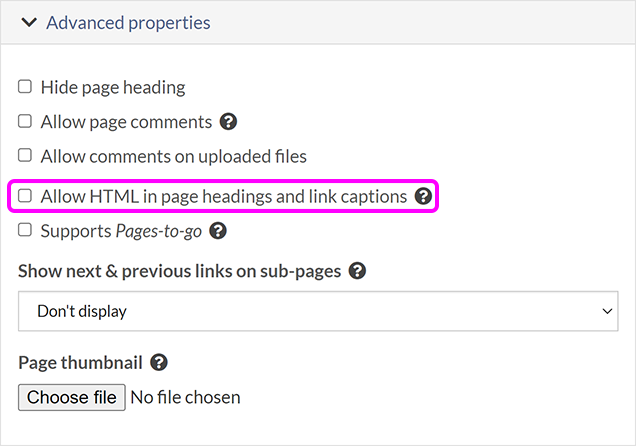636x446 pixels.
Task: Click the "No file chosen" text
Action: 185,397
